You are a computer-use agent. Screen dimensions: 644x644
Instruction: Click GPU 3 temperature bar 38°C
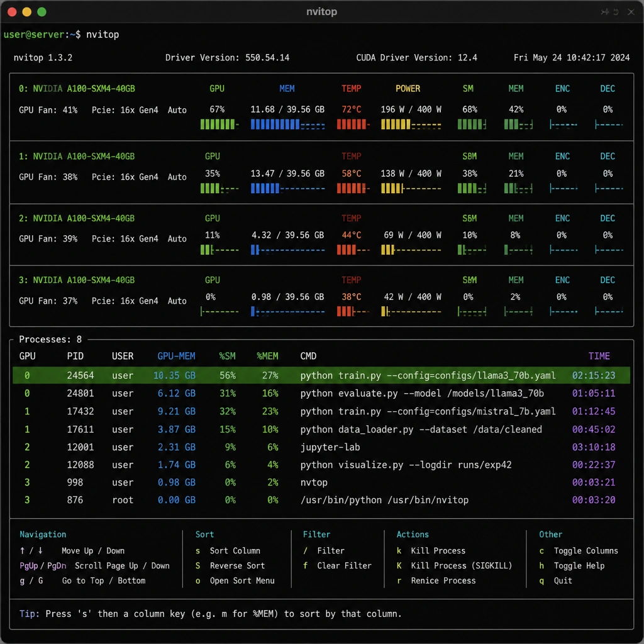tap(353, 312)
